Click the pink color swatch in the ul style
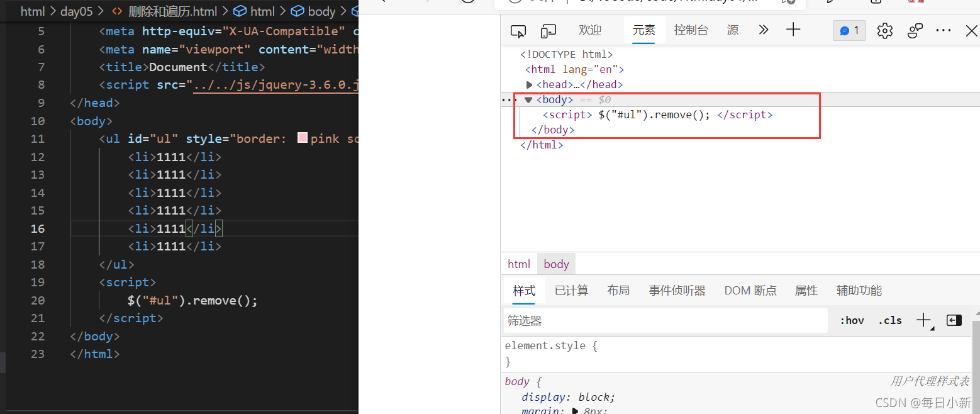Image resolution: width=980 pixels, height=414 pixels. 303,138
